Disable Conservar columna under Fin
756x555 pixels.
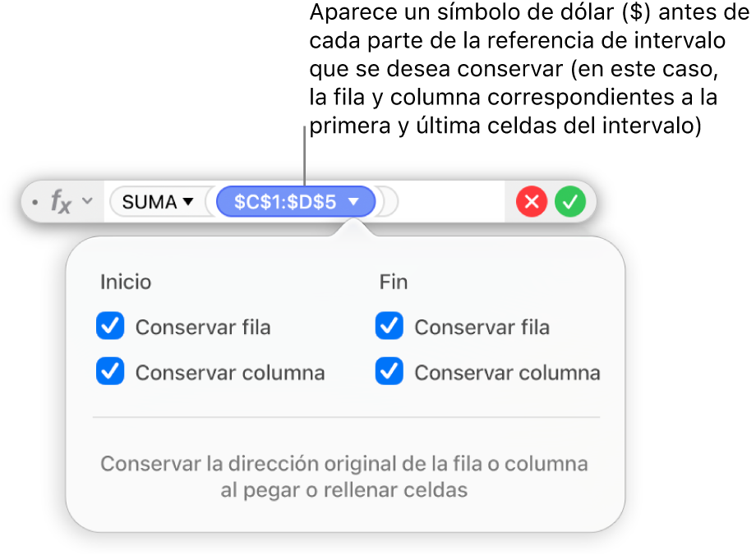(x=389, y=371)
